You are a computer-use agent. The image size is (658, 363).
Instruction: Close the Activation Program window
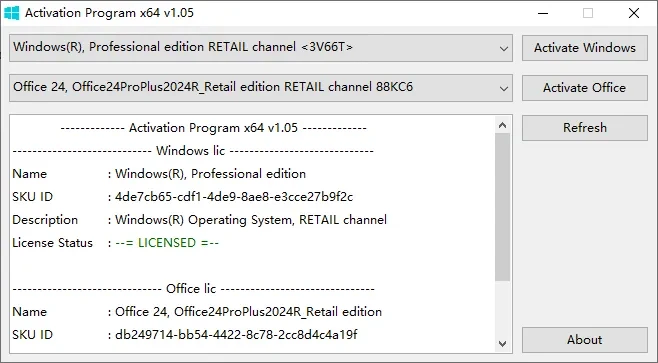tap(634, 13)
